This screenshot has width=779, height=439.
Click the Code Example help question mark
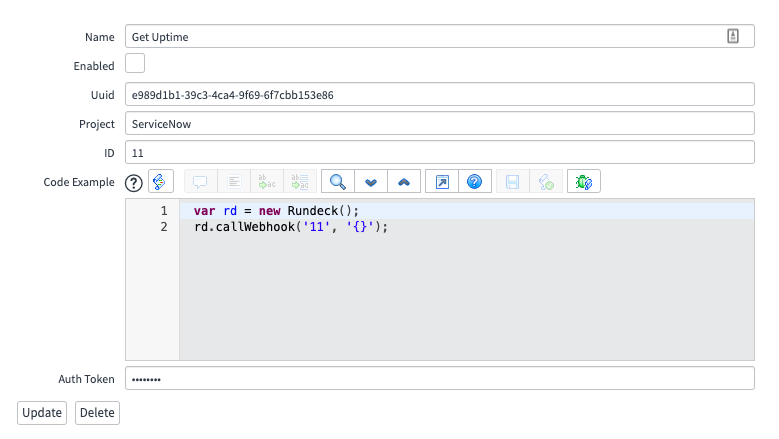pyautogui.click(x=134, y=183)
